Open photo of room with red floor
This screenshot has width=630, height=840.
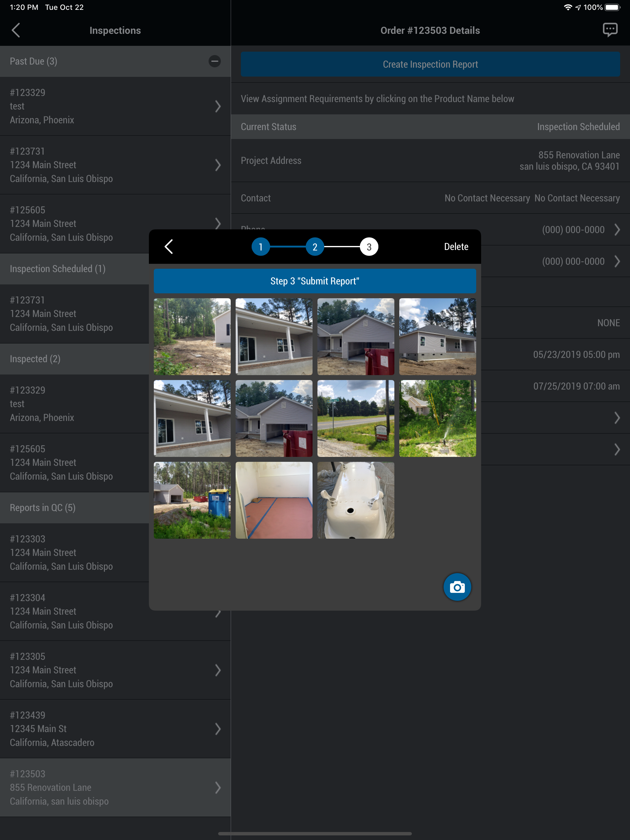tap(274, 500)
